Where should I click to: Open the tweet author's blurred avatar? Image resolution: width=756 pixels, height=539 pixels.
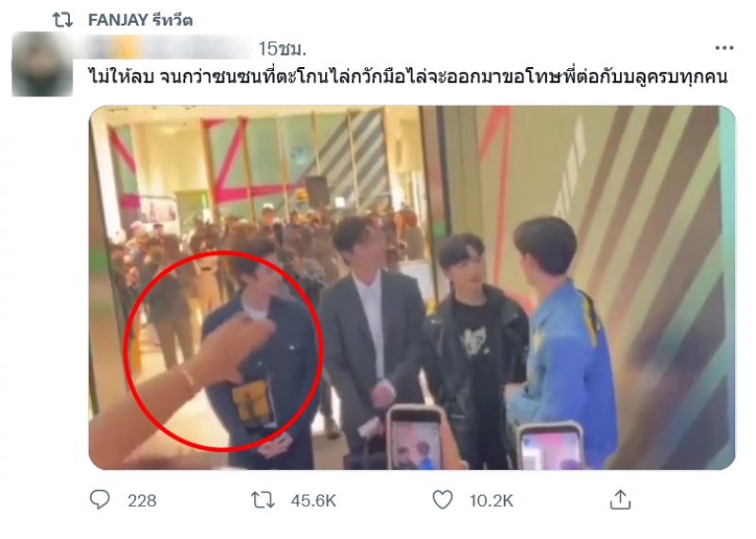(43, 64)
